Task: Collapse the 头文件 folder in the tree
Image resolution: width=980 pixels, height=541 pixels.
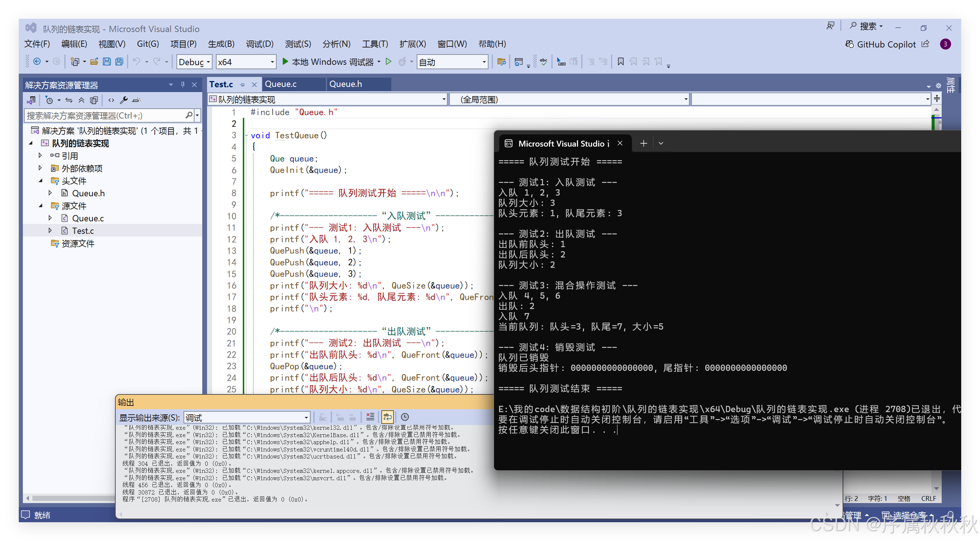Action: (40, 180)
